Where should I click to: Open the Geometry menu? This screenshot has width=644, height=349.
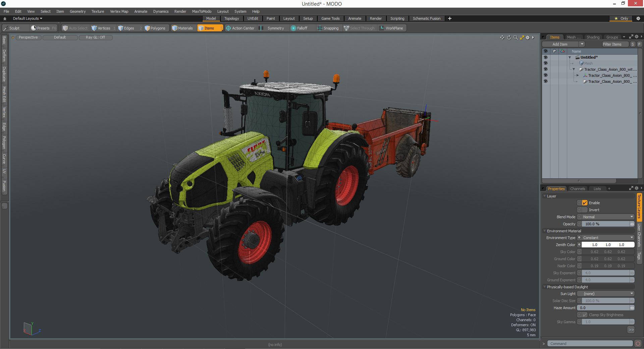(77, 11)
